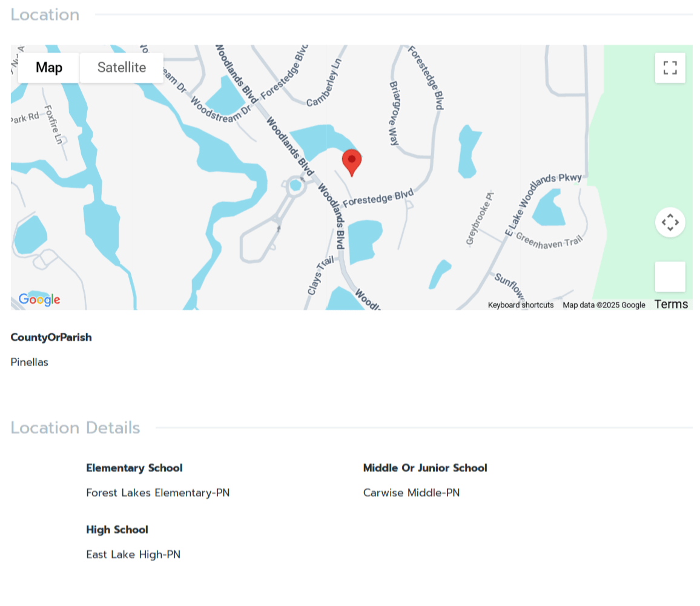The width and height of the screenshot is (700, 606).
Task: Click the Google logo on the map
Action: pos(39,300)
